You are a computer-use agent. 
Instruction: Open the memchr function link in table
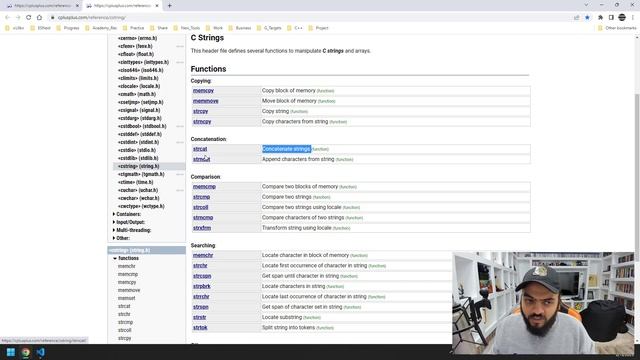[203, 256]
